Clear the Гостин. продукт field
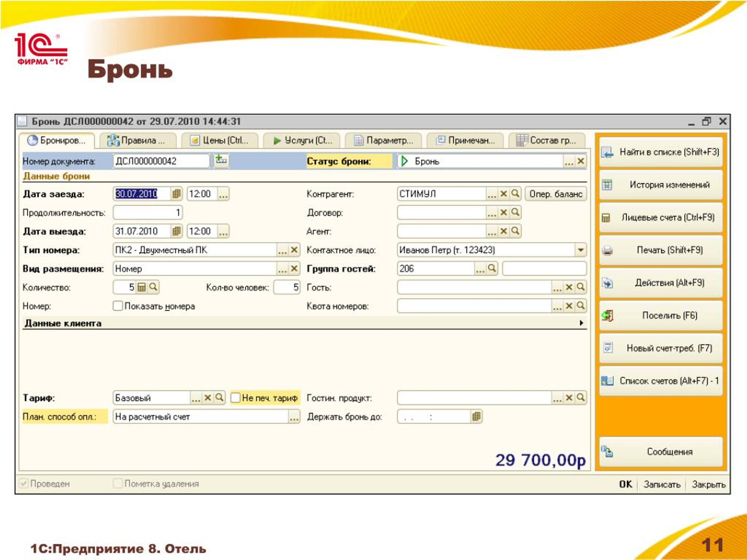The image size is (747, 560). (x=569, y=398)
